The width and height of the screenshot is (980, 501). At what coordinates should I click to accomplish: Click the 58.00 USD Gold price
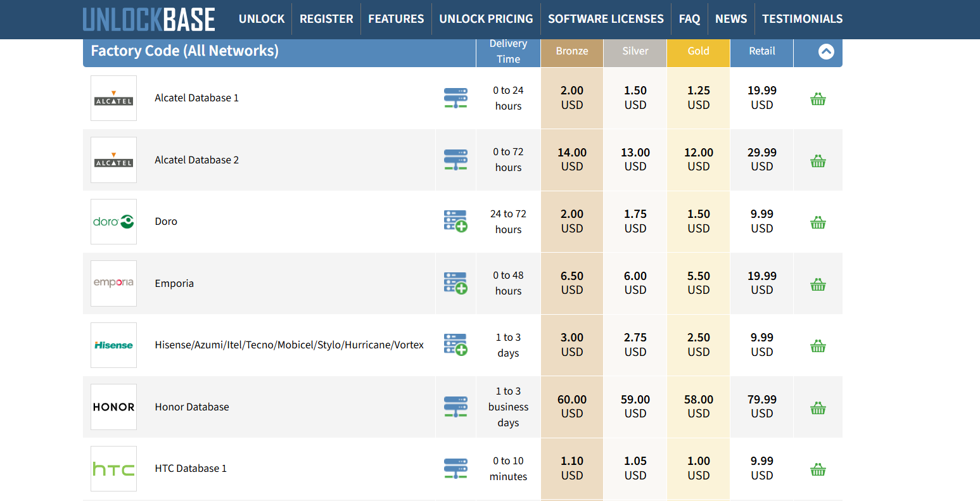coord(699,407)
